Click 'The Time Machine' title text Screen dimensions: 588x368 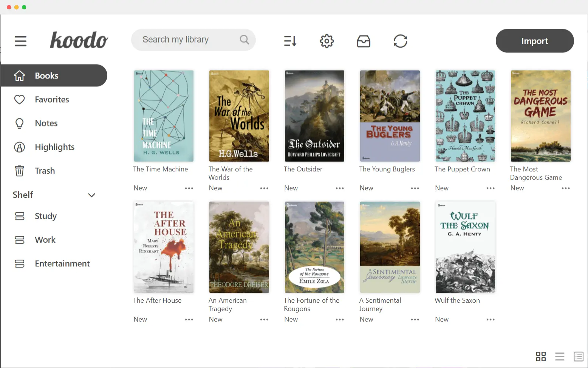[161, 169]
